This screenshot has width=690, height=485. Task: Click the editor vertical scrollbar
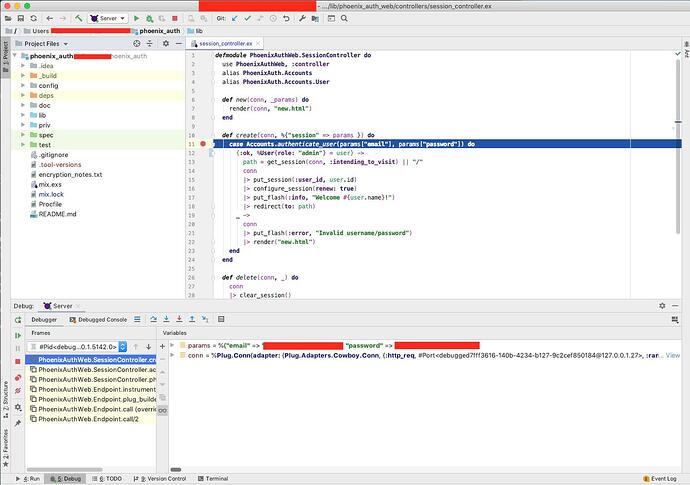click(x=678, y=145)
